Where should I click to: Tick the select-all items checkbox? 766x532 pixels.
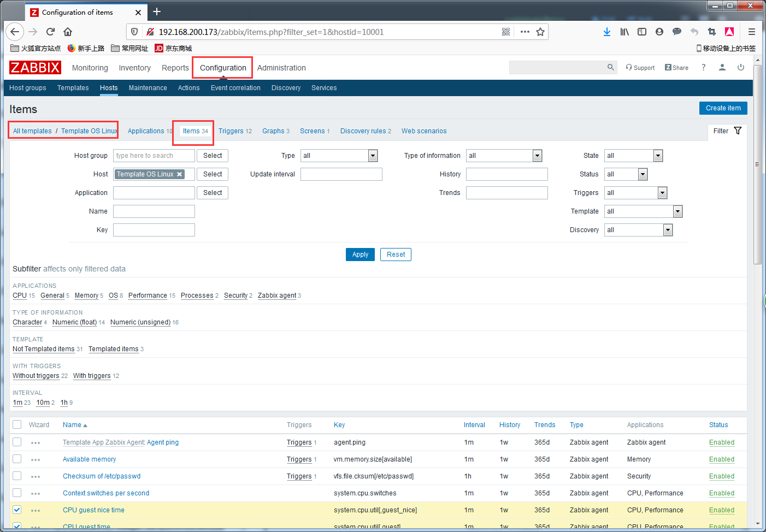pyautogui.click(x=17, y=425)
